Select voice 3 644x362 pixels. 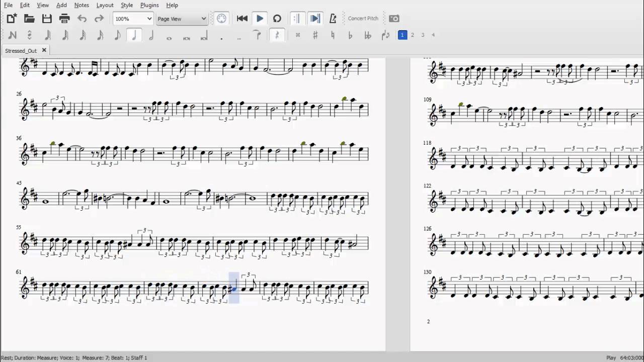(x=423, y=35)
